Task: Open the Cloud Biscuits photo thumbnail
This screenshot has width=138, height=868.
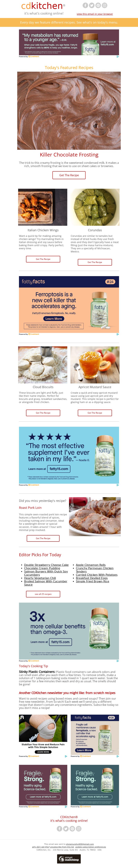Action: [43, 365]
